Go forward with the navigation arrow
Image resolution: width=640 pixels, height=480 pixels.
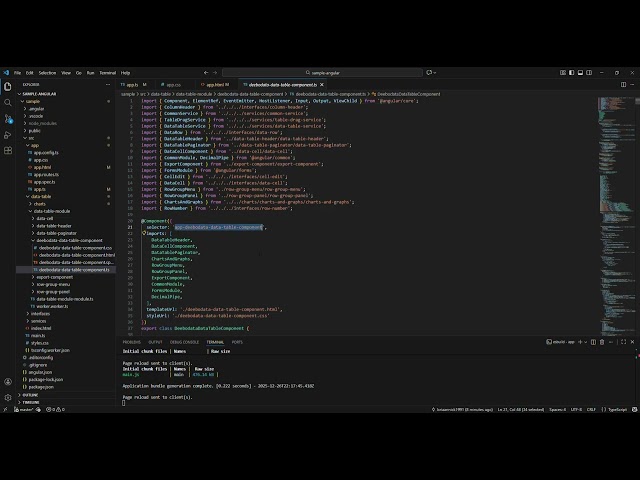(215, 73)
